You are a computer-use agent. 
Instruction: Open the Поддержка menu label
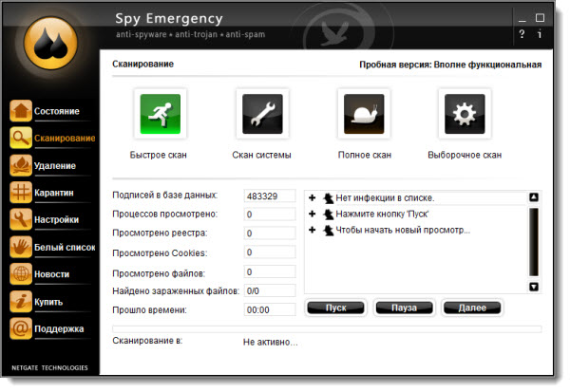coord(59,329)
